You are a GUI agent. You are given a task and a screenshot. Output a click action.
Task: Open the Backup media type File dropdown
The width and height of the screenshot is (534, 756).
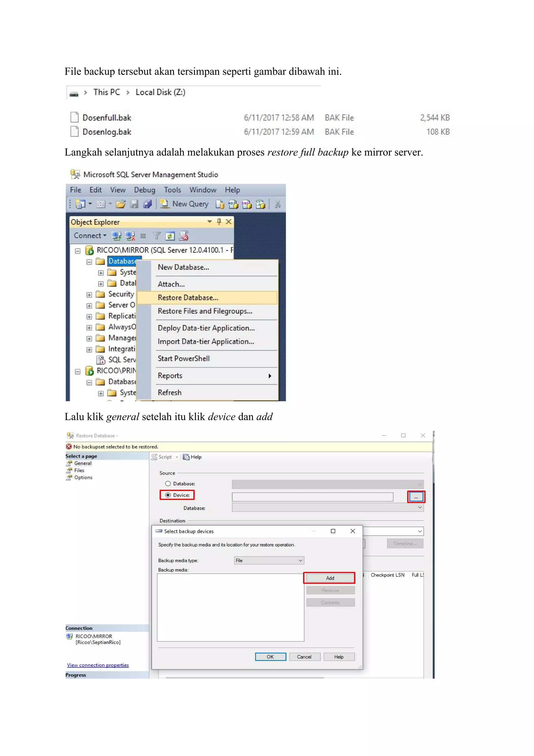click(269, 561)
